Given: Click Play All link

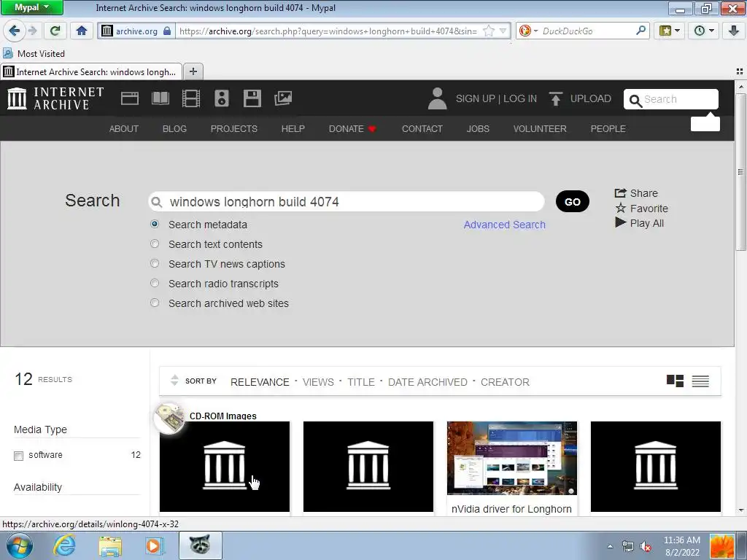Looking at the screenshot, I should click(x=640, y=223).
